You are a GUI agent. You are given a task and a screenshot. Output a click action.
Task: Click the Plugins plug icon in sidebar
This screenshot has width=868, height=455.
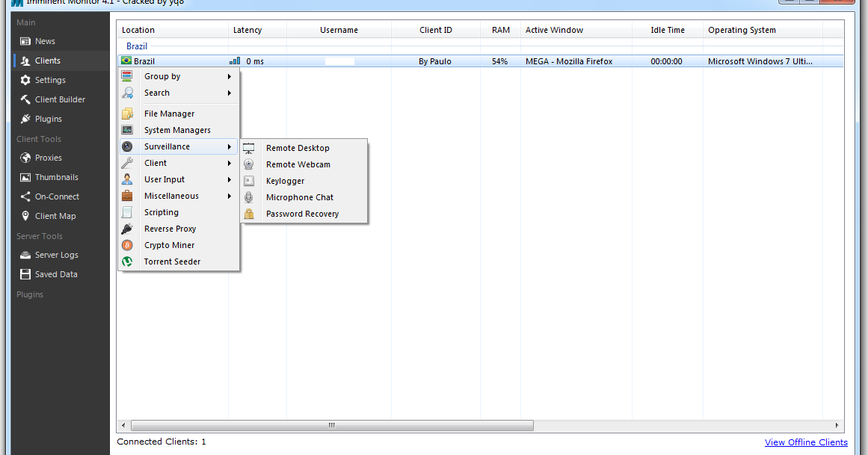point(25,119)
